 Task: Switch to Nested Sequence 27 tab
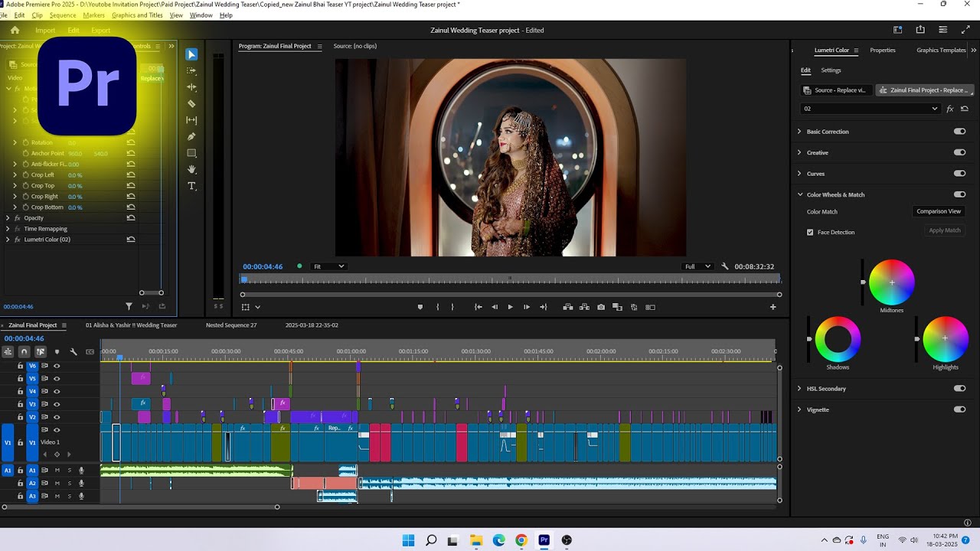pyautogui.click(x=231, y=325)
